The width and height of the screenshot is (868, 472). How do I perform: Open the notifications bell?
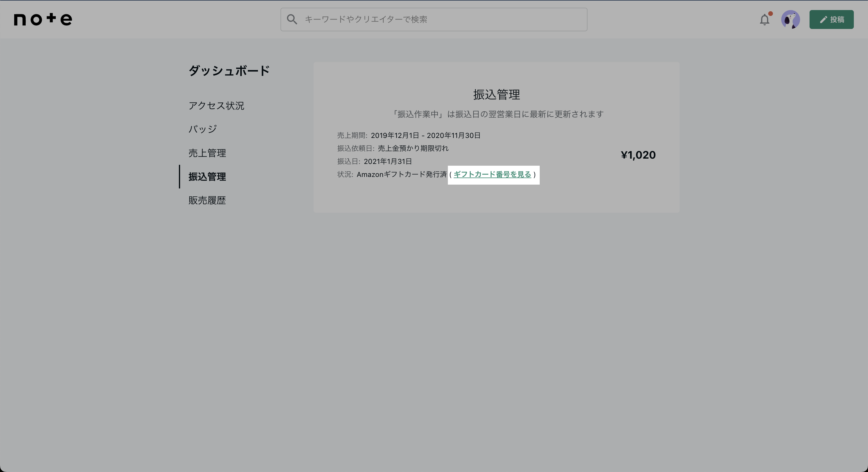765,19
